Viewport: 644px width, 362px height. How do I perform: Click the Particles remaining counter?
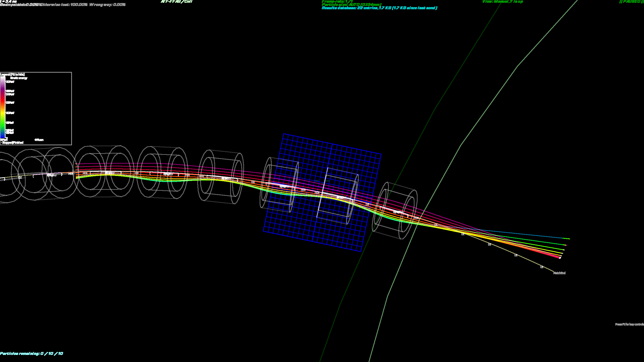tap(31, 353)
